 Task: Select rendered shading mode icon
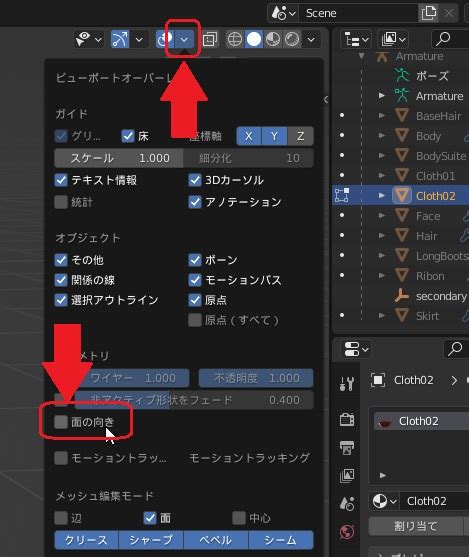click(292, 39)
